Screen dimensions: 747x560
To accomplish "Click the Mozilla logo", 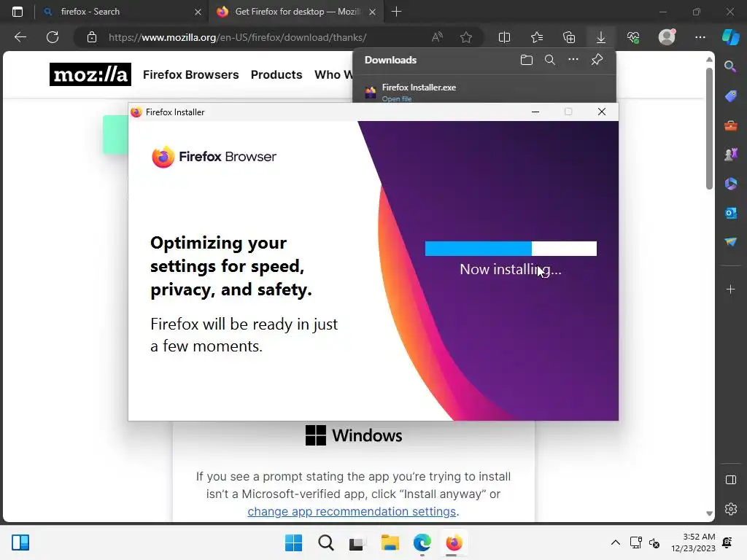I will tap(90, 74).
